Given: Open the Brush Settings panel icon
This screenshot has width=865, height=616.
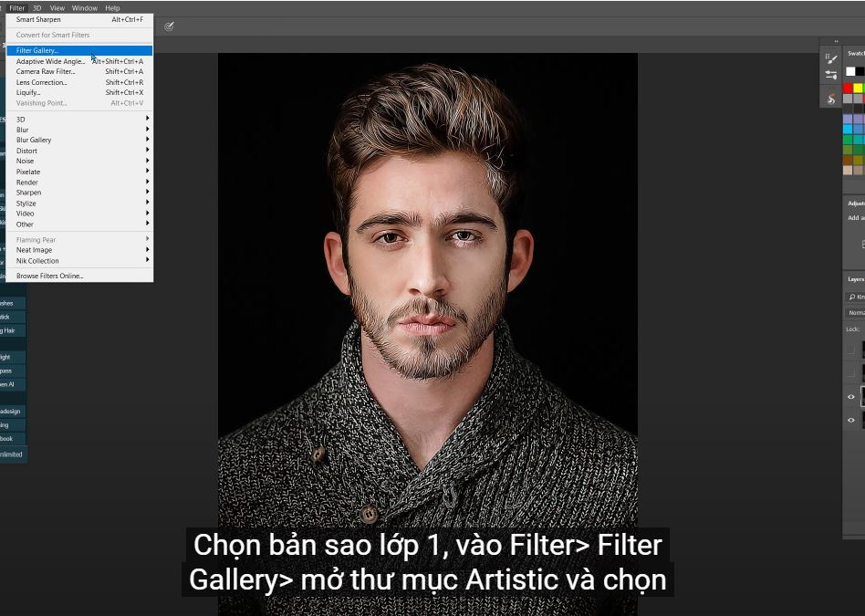Looking at the screenshot, I should click(x=831, y=58).
